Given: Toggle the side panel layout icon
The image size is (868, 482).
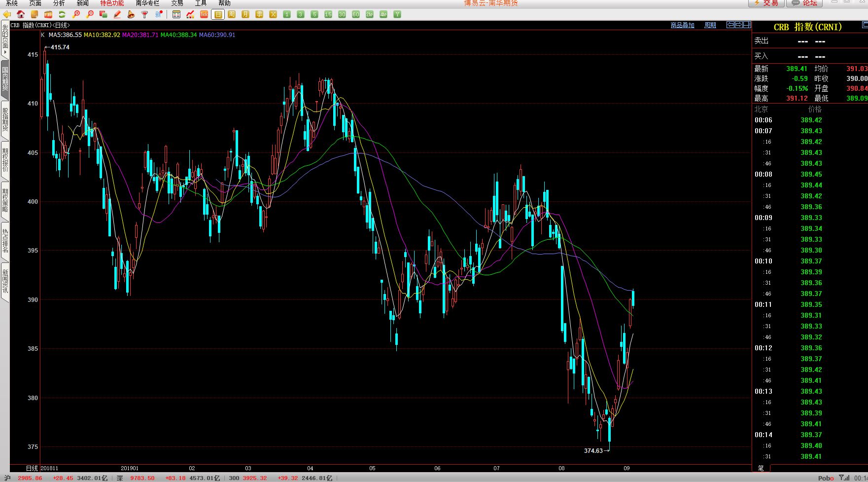Looking at the screenshot, I should tap(747, 25).
